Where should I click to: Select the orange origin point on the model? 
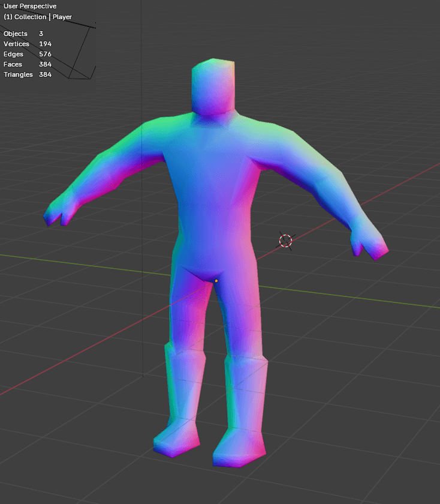click(x=216, y=280)
